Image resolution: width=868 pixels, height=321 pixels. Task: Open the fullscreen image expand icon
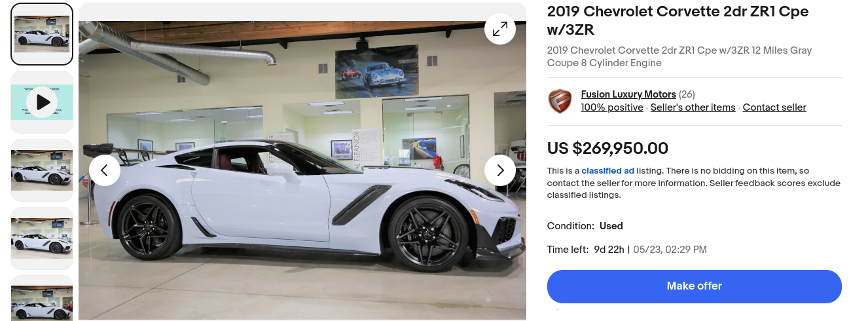pos(500,29)
